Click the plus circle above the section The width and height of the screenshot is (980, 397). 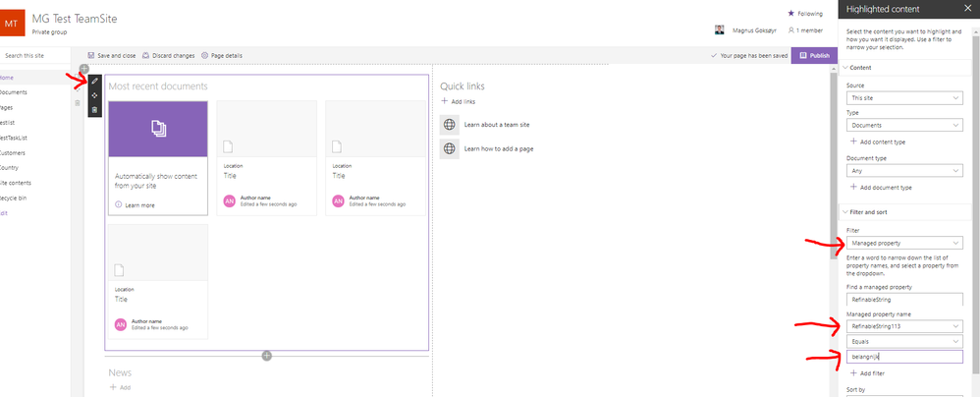tap(84, 68)
